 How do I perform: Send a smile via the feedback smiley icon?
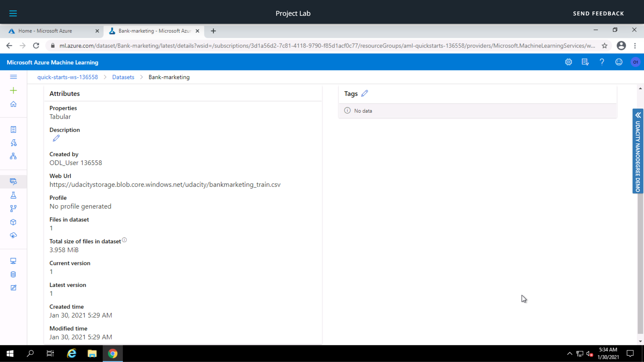tap(619, 62)
